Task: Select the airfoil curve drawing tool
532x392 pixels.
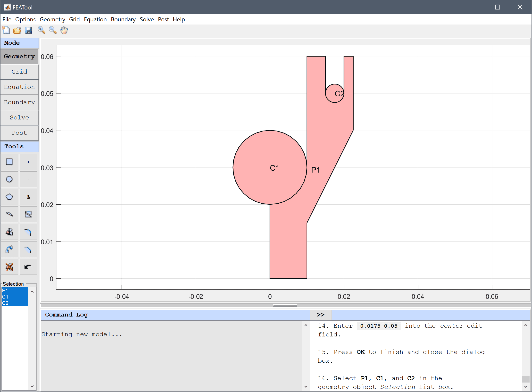Action: coord(9,214)
